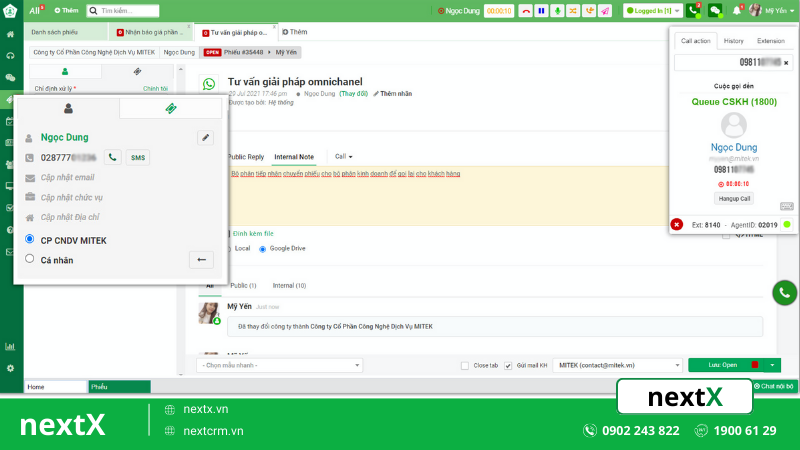Image resolution: width=800 pixels, height=450 pixels.
Task: Edit contact Ngọc Dung with pencil icon
Action: pos(206,138)
